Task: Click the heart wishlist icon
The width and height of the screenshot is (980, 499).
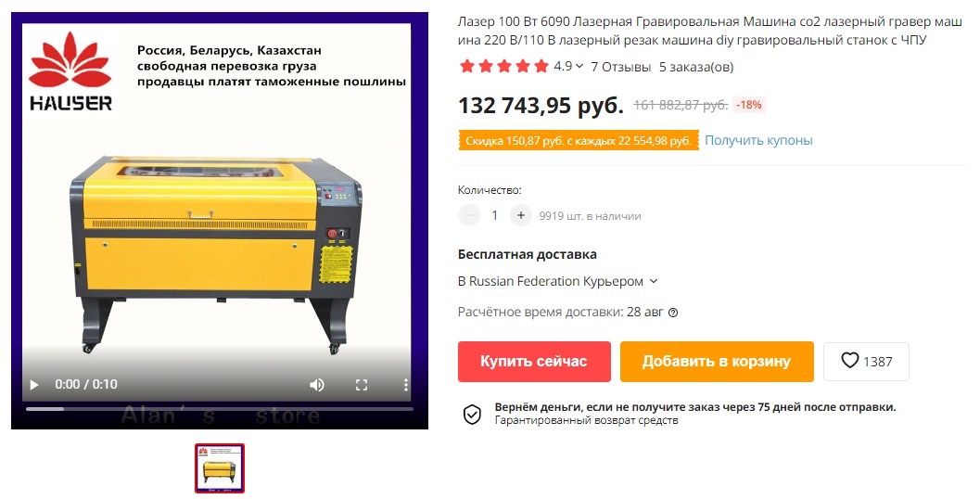Action: 849,360
